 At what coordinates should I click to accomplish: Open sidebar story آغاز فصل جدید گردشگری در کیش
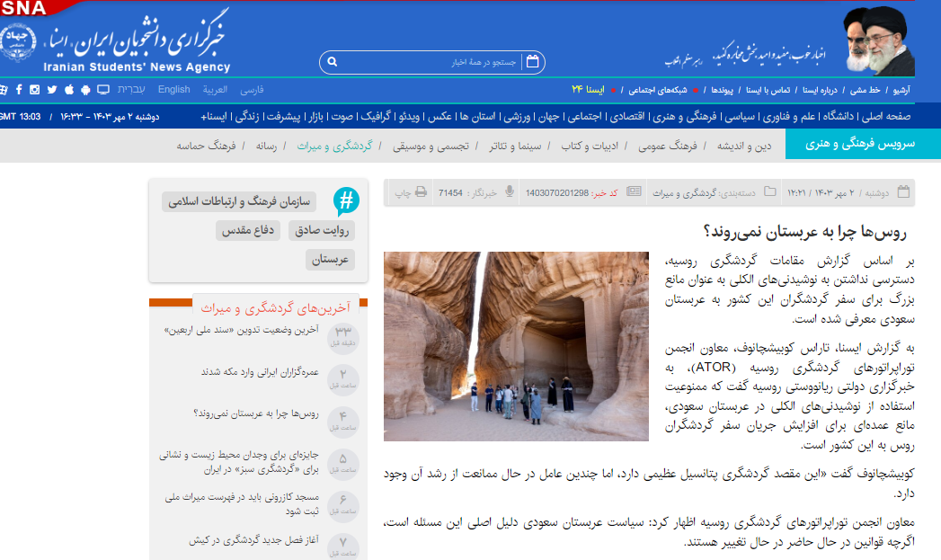253,540
